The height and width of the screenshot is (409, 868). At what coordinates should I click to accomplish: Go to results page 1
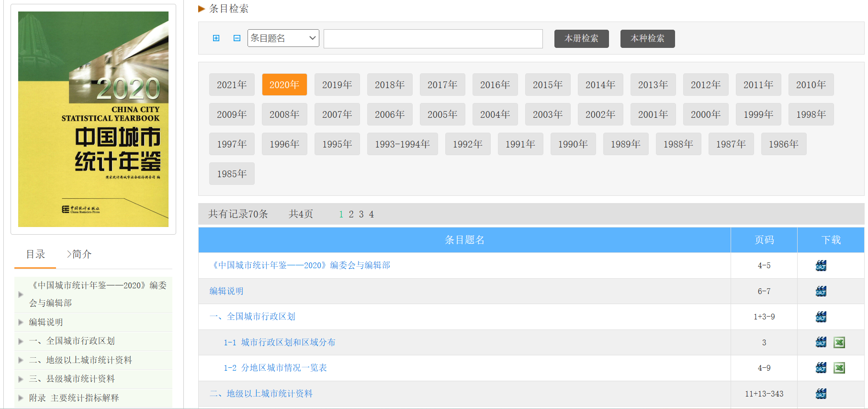click(341, 214)
